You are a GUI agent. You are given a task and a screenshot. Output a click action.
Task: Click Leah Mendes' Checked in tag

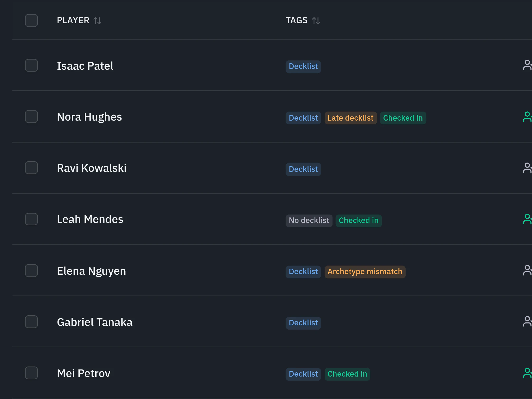click(359, 221)
